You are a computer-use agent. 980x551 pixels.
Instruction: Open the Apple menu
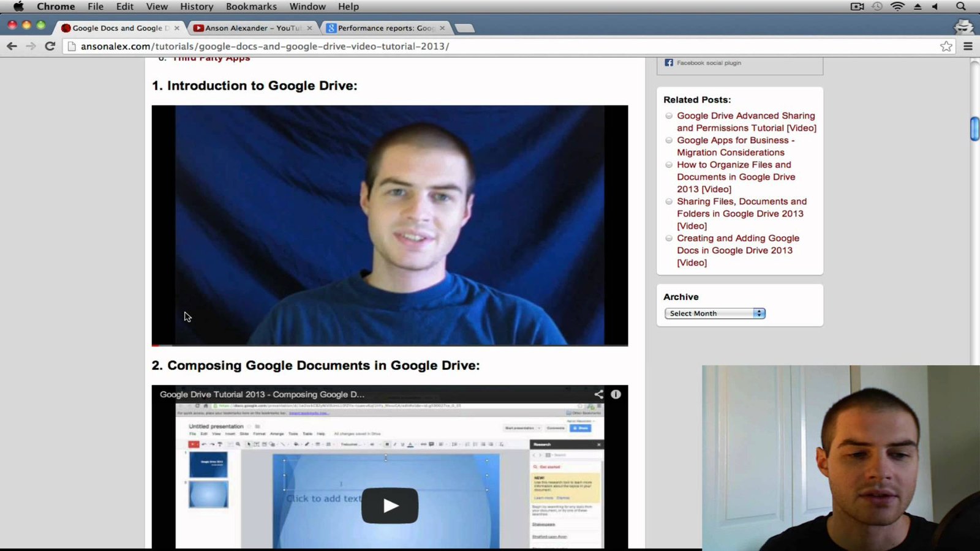click(x=18, y=7)
